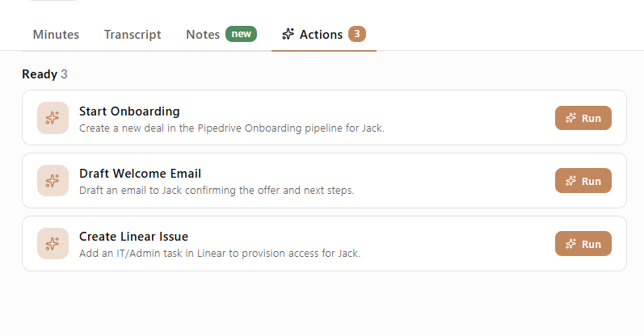Run the Create Linear Issue action
The image size is (644, 336).
coord(583,244)
